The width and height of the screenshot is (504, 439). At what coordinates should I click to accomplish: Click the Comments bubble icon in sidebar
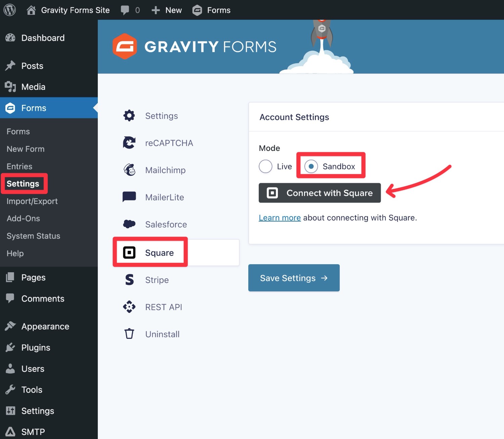pos(10,298)
